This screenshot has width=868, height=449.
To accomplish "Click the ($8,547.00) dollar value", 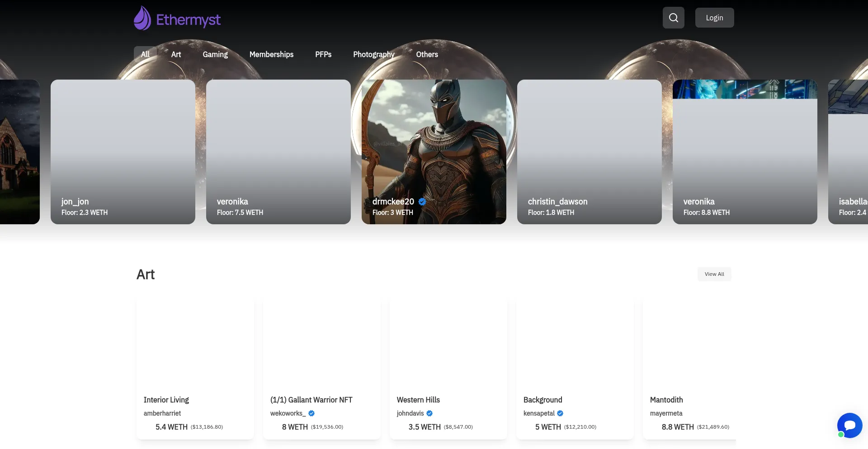I will tap(458, 427).
